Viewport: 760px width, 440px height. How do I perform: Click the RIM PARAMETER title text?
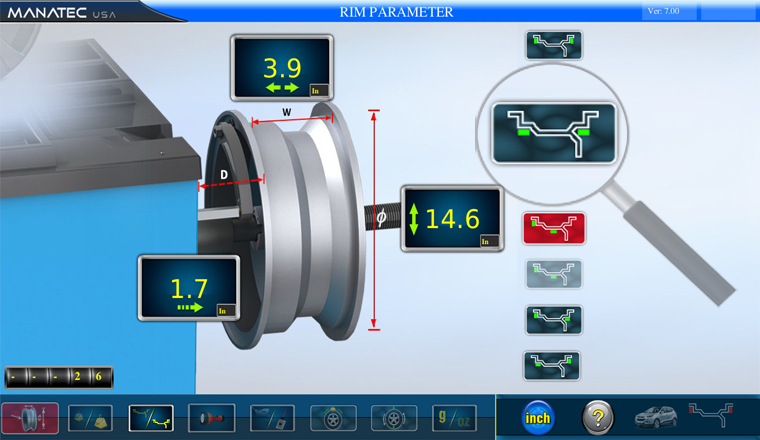tap(396, 12)
